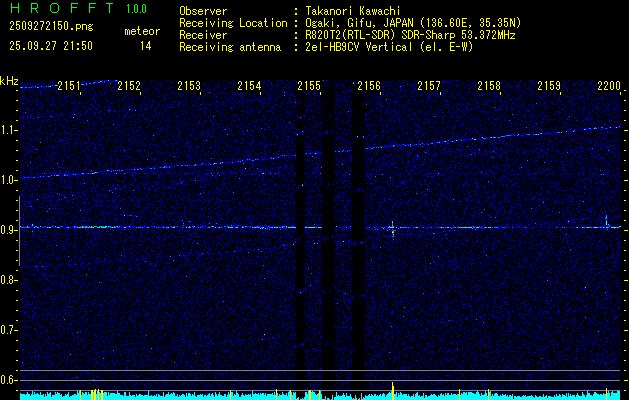Click the 1.0 frequency axis label
The height and width of the screenshot is (400, 629).
[x=9, y=181]
